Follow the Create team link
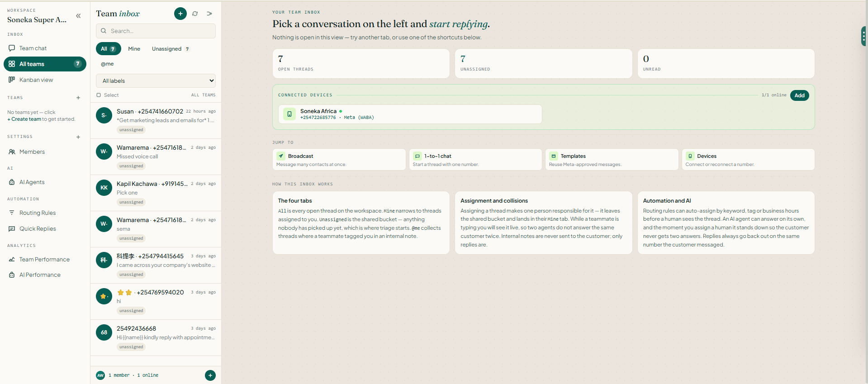 26,119
